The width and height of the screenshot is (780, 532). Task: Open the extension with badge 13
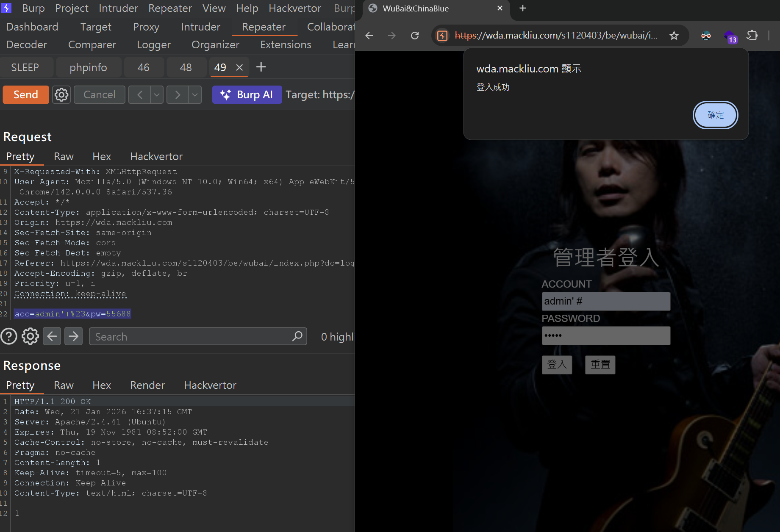tap(730, 36)
